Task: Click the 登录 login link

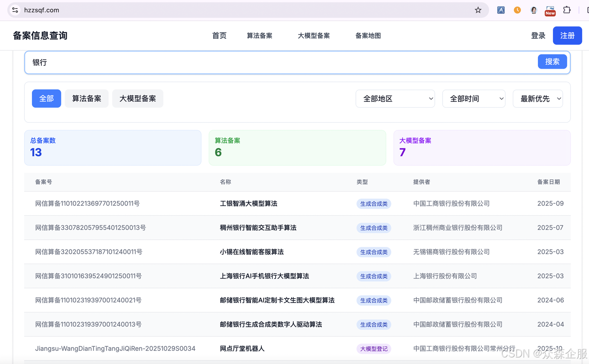Action: coord(538,36)
